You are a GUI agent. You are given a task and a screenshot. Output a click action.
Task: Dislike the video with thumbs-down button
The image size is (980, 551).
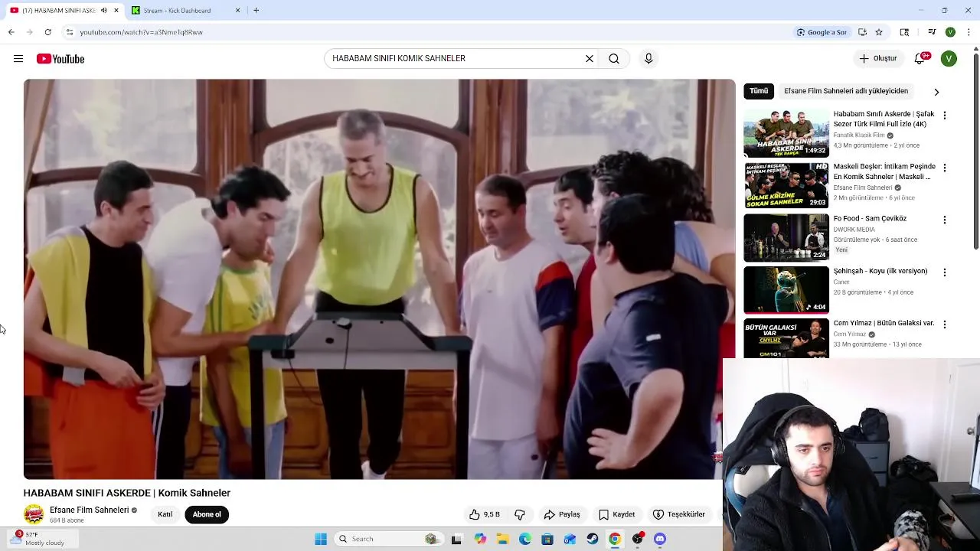520,514
